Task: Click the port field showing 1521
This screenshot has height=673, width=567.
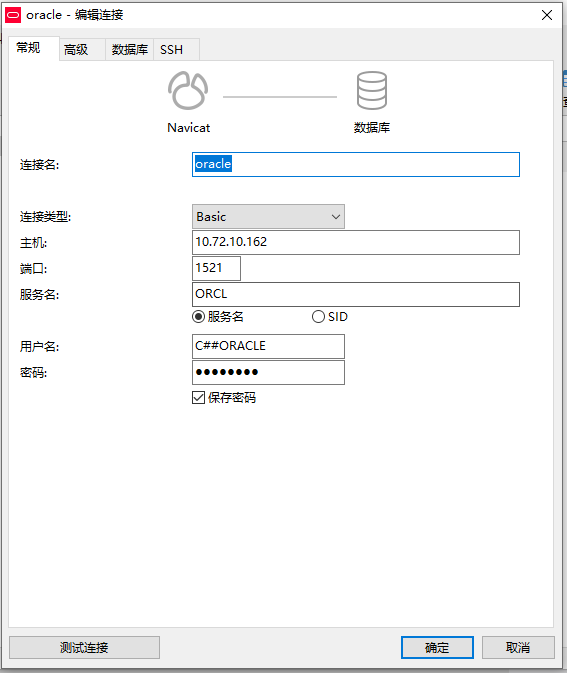Action: (x=216, y=268)
